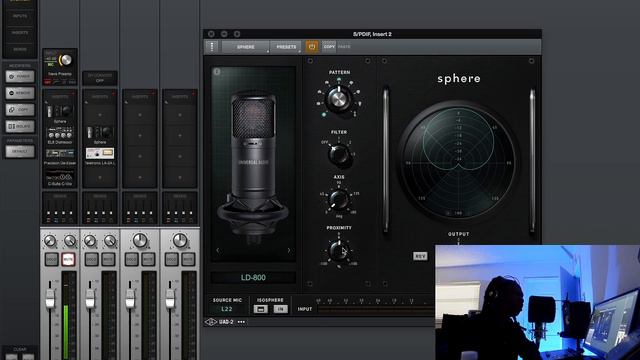Click the fourth channel's volume fader
The image size is (640, 360).
click(170, 299)
